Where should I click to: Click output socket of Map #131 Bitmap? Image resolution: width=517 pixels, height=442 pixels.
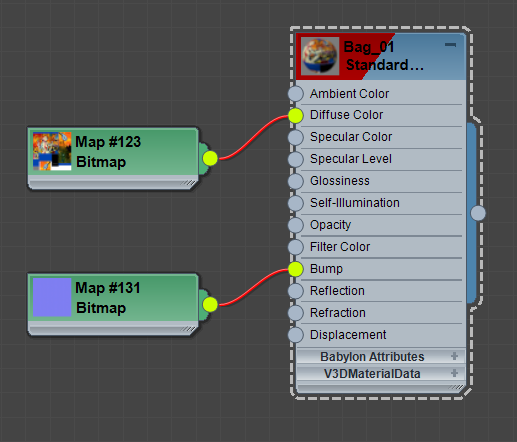[x=210, y=304]
